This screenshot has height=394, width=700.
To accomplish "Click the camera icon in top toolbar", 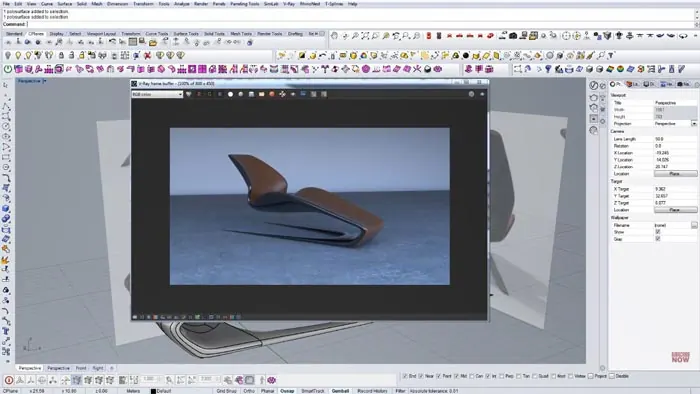I will 513,36.
